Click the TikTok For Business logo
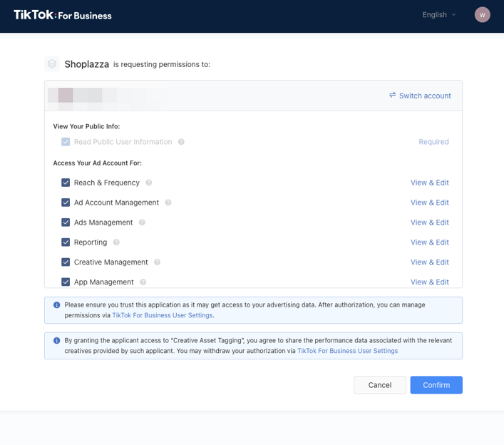 [x=63, y=15]
